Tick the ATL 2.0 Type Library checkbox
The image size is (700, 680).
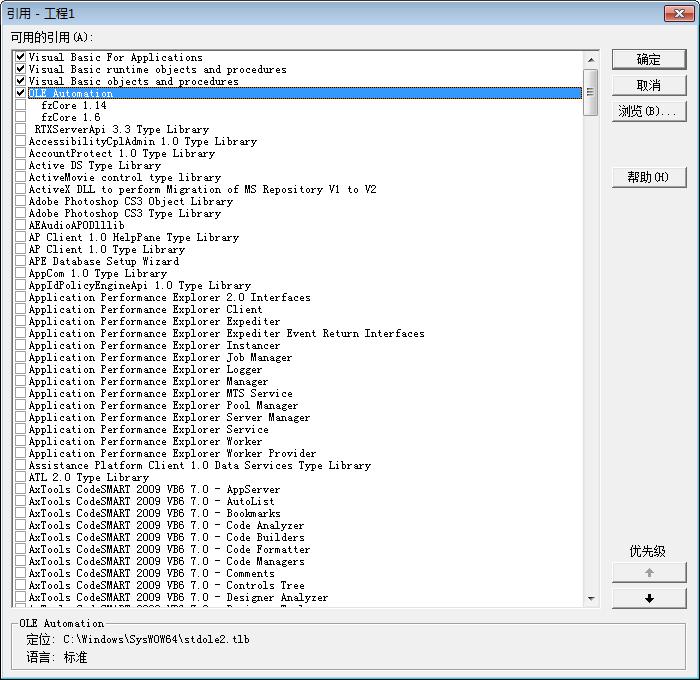(x=21, y=478)
